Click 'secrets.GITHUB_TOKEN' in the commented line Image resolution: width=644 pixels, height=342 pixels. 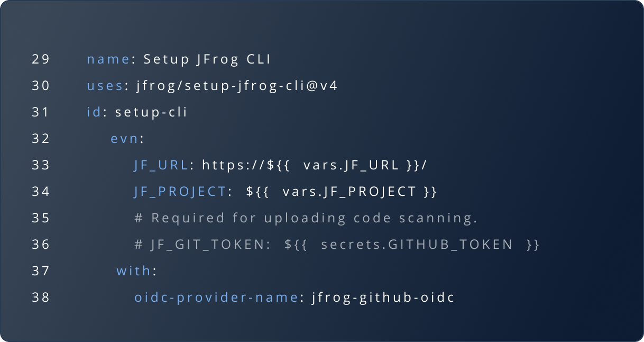[x=417, y=245]
